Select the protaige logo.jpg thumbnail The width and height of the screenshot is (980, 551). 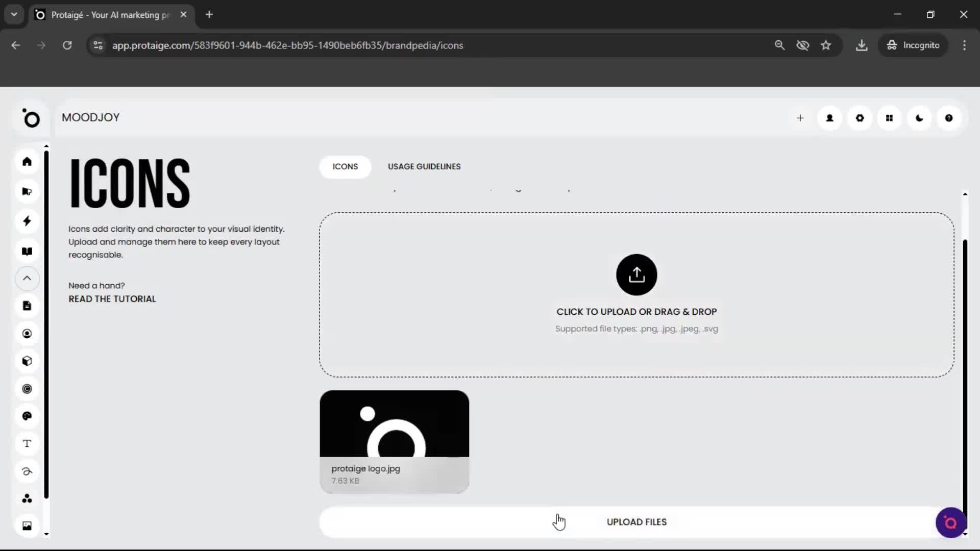coord(394,439)
